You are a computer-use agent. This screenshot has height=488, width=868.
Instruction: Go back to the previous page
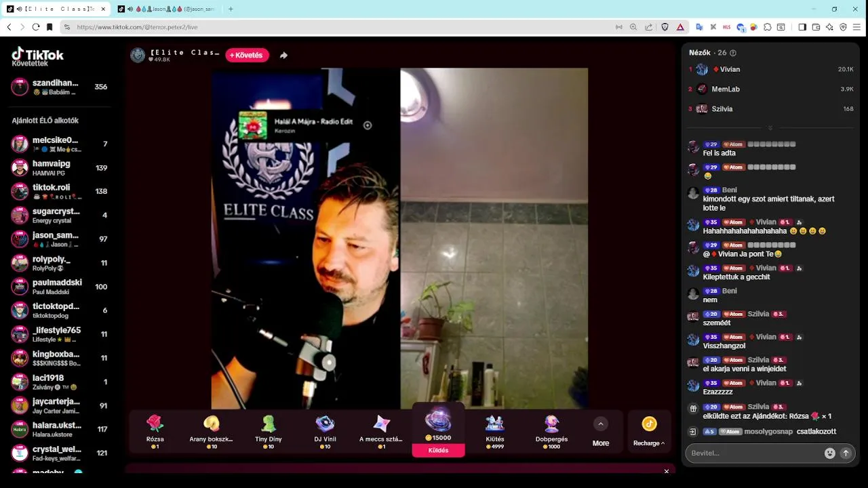click(9, 27)
